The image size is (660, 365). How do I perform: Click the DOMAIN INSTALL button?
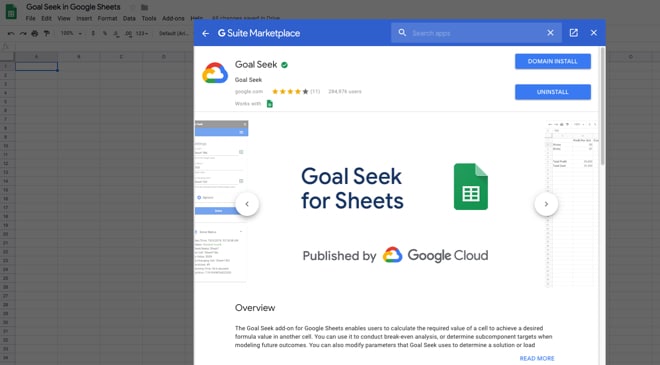click(553, 61)
